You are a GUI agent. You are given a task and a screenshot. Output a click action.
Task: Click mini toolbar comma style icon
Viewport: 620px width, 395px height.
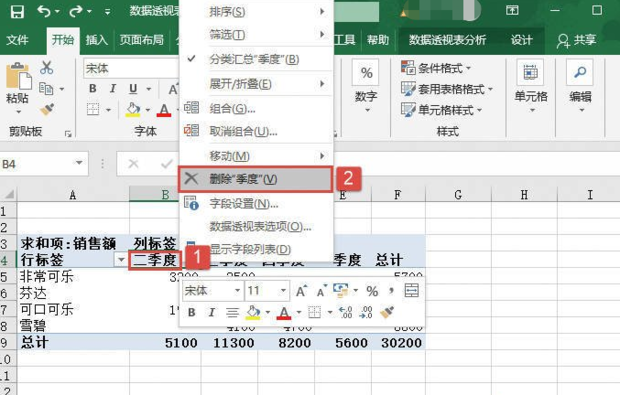point(391,291)
